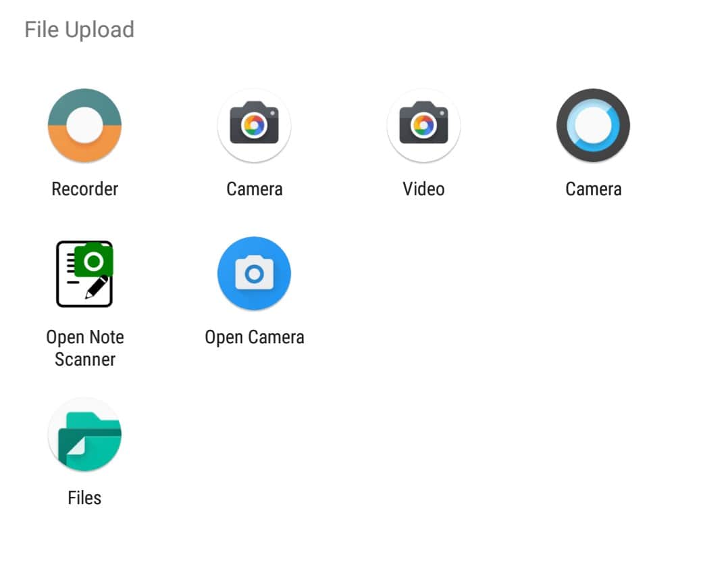This screenshot has width=728, height=561.
Task: Tap the dark ring blue-lens Camera icon
Action: point(593,125)
